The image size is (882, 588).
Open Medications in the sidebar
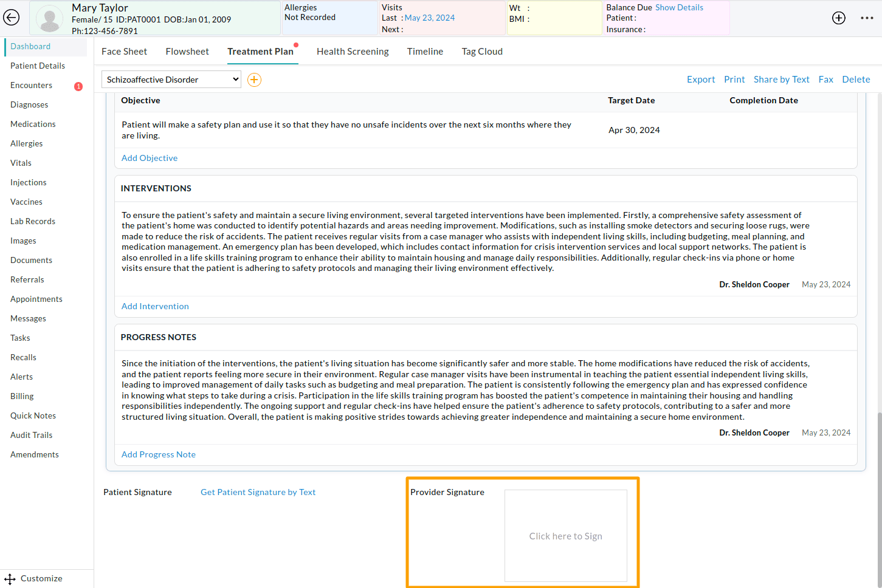[33, 124]
